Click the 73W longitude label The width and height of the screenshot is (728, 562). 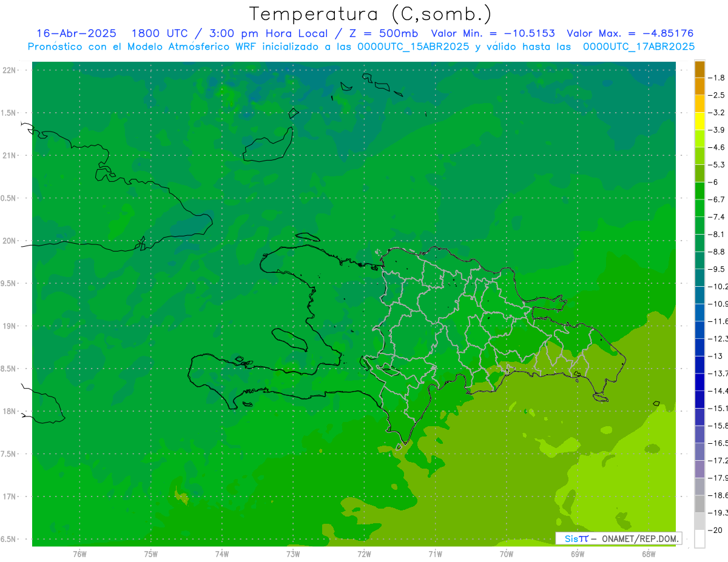(293, 554)
